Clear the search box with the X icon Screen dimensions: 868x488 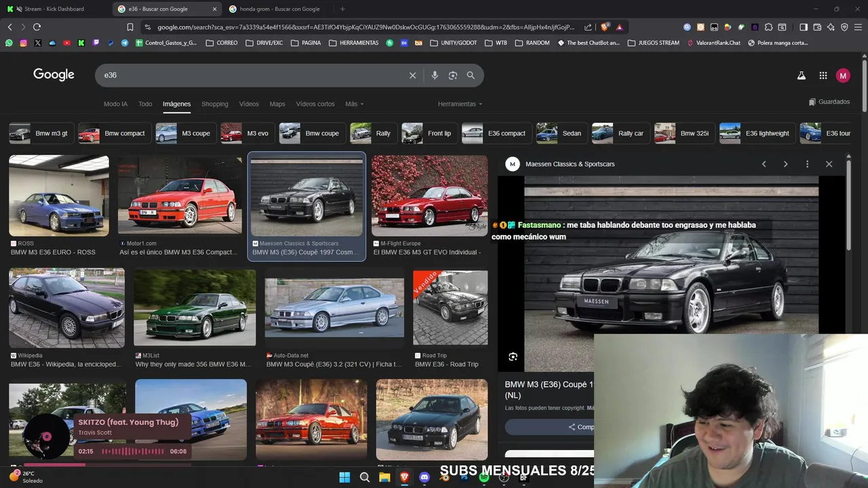click(412, 75)
